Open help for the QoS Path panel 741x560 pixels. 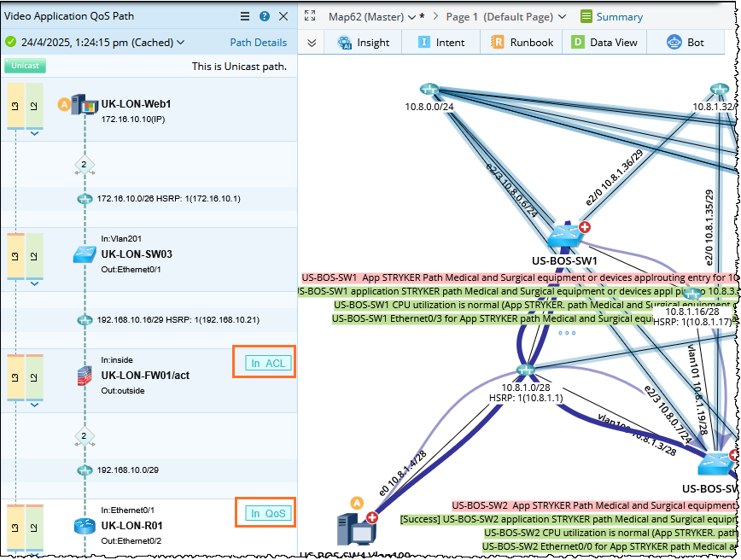(x=265, y=16)
